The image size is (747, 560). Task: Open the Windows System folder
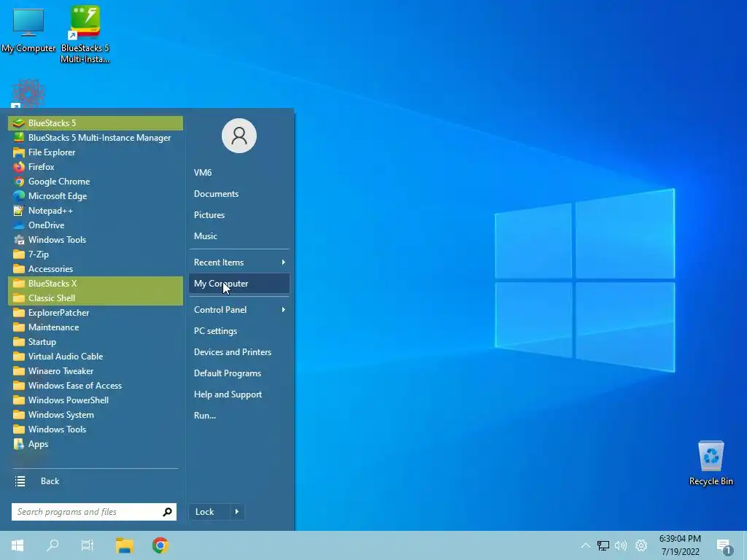pos(96,415)
